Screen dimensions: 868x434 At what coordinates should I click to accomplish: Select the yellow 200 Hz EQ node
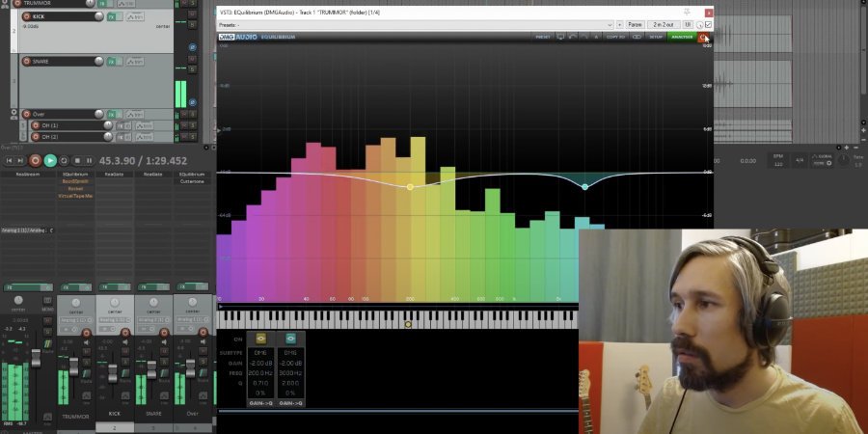click(x=410, y=187)
